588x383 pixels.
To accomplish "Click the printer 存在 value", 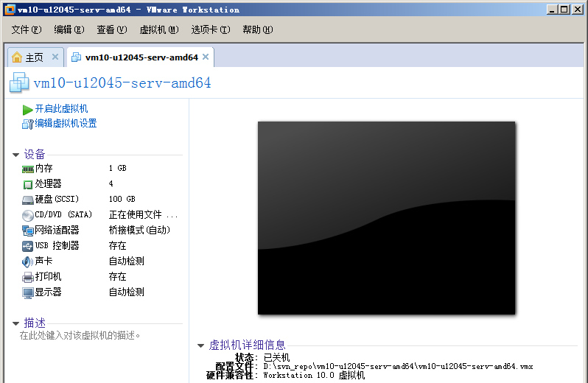I will coord(117,276).
